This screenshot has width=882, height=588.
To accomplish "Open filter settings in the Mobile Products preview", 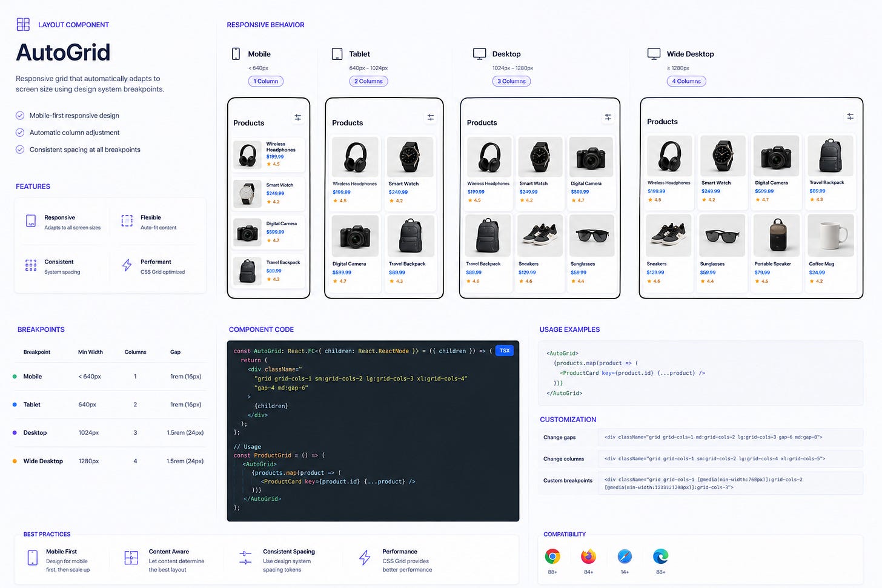I will 298,117.
